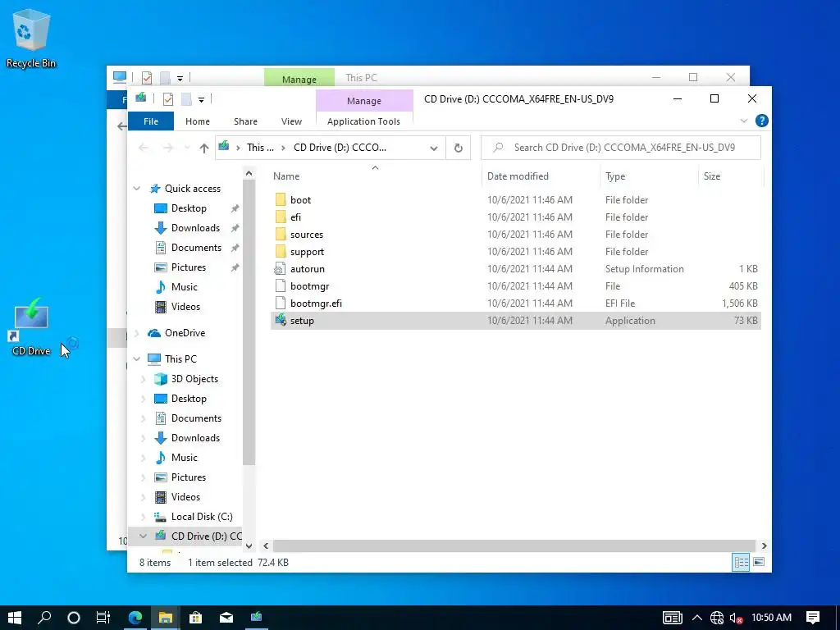Image resolution: width=840 pixels, height=630 pixels.
Task: Refresh the CD Drive folder view
Action: coord(458,148)
